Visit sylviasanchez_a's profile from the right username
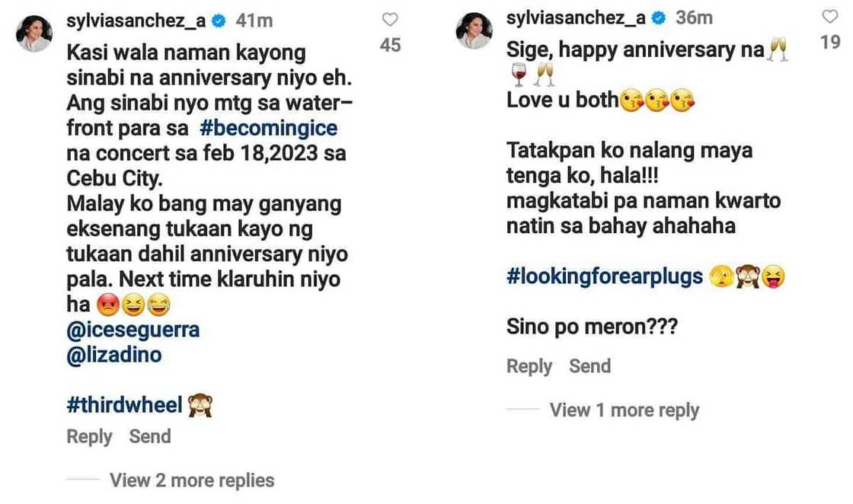Image resolution: width=853 pixels, height=504 pixels. point(576,18)
